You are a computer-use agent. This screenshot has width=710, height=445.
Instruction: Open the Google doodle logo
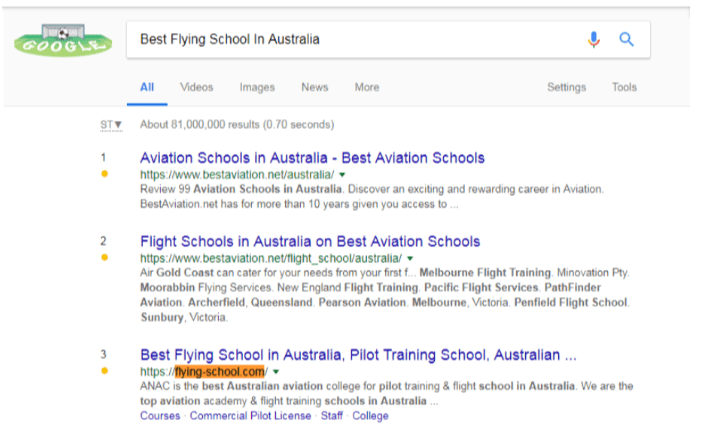click(x=63, y=40)
